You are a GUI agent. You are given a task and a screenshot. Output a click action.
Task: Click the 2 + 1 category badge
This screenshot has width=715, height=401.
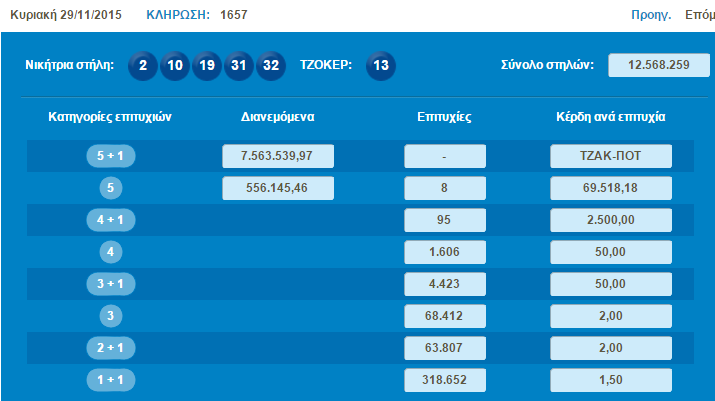(x=110, y=348)
